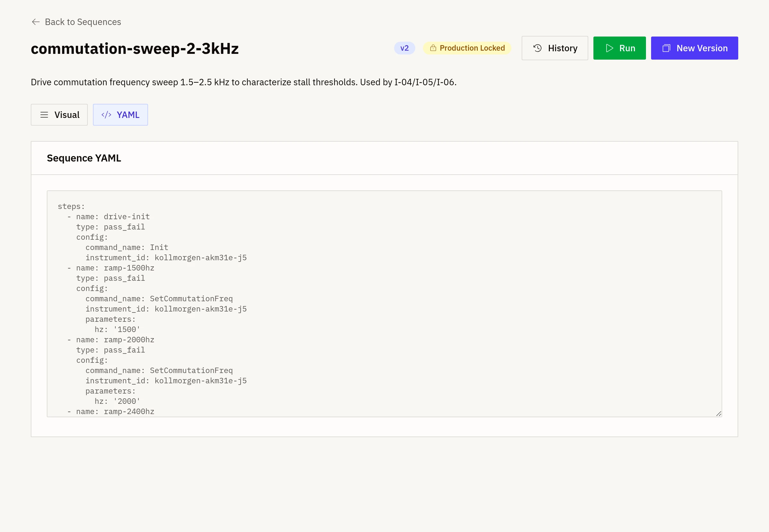Click the New Version copy icon

[666, 48]
